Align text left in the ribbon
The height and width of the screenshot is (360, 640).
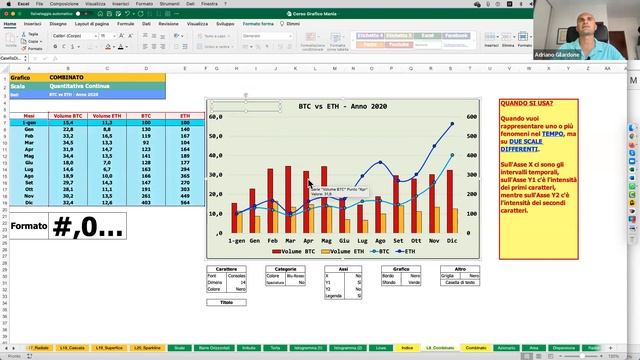tap(145, 47)
